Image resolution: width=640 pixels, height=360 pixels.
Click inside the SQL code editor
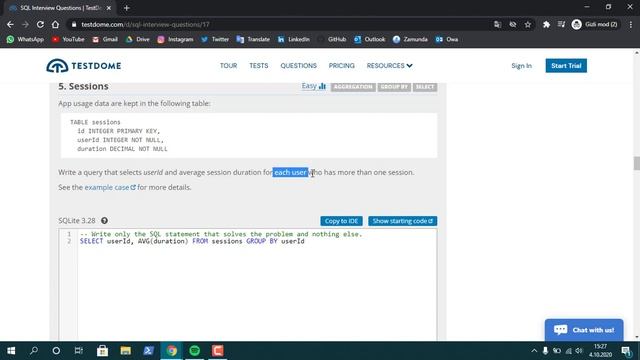(x=256, y=284)
